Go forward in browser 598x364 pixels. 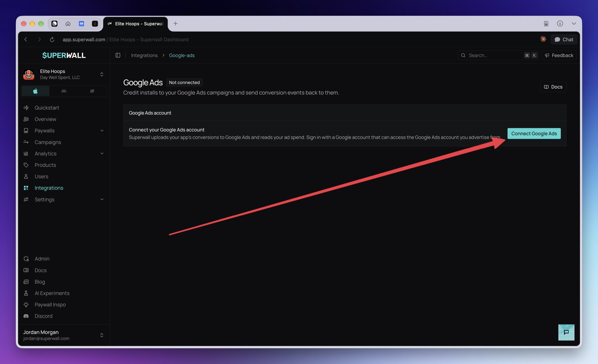(39, 39)
